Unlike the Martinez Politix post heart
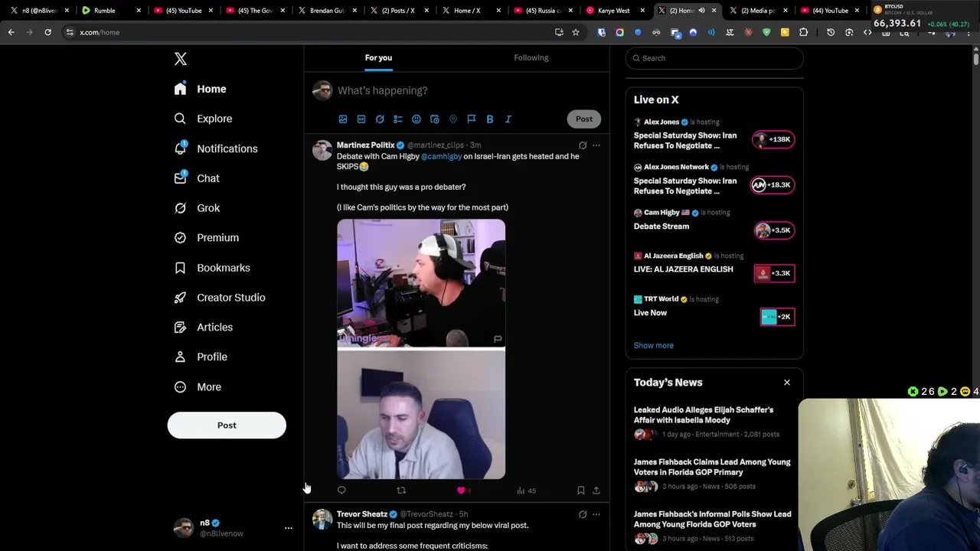 click(461, 491)
